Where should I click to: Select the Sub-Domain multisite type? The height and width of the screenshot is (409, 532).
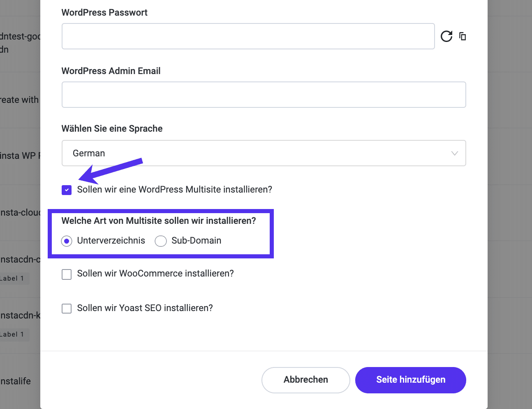point(160,241)
